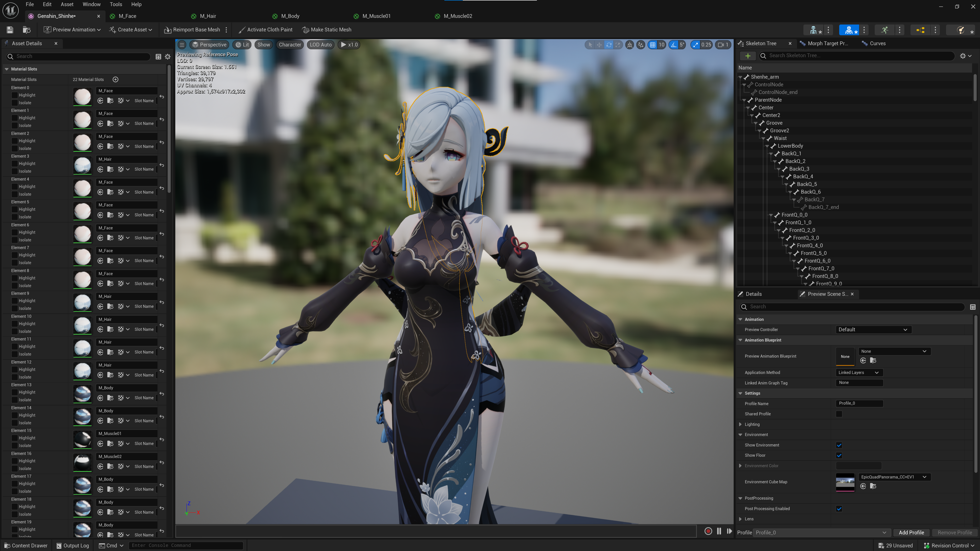
Task: Switch to the M_Hair tab
Action: coord(208,16)
